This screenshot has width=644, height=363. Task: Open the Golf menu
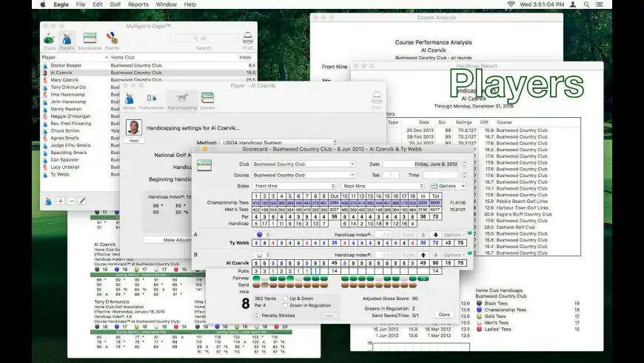click(x=115, y=4)
